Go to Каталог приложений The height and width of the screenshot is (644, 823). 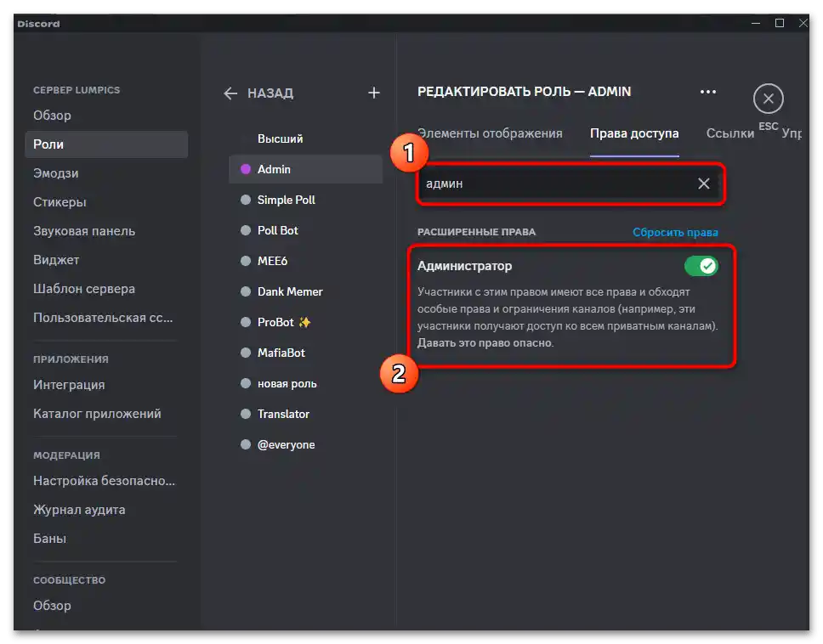click(97, 414)
